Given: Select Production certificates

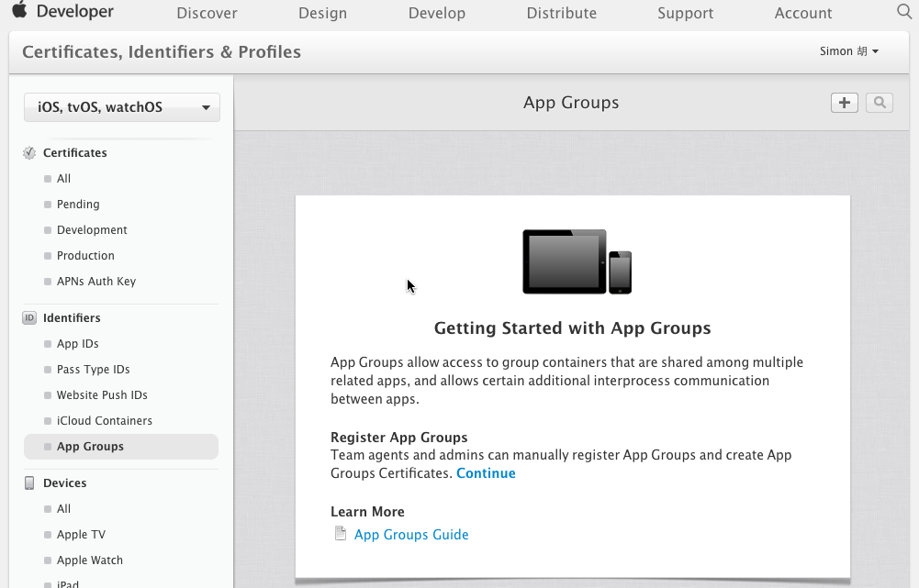Looking at the screenshot, I should click(x=85, y=256).
